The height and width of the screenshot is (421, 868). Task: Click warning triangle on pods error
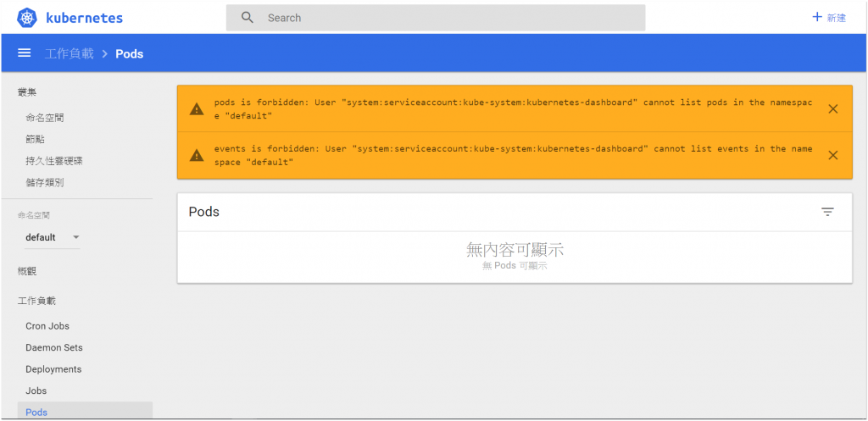pyautogui.click(x=197, y=109)
